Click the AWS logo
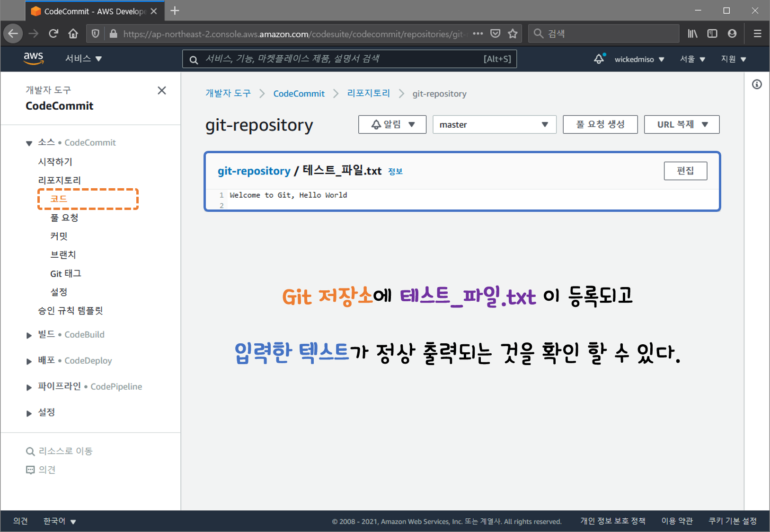Viewport: 770px width, 532px height. 34,59
